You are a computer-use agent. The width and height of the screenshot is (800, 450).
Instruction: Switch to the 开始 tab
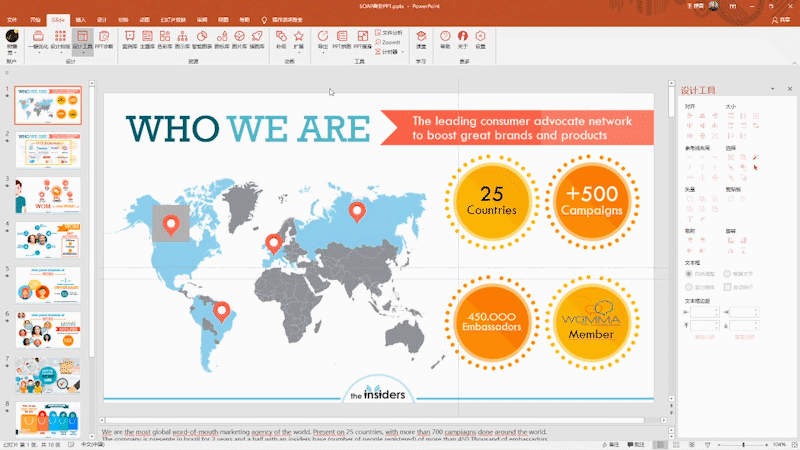[x=35, y=20]
